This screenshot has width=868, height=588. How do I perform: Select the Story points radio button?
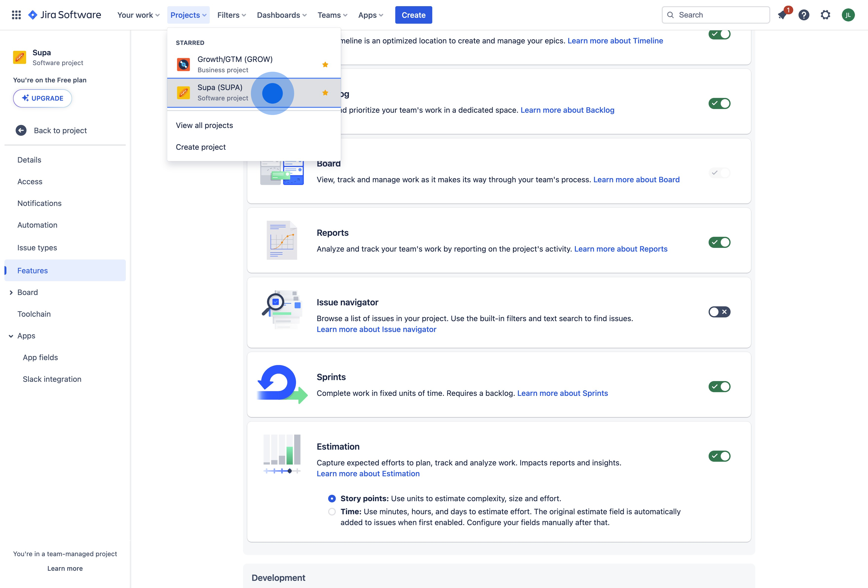pyautogui.click(x=332, y=498)
